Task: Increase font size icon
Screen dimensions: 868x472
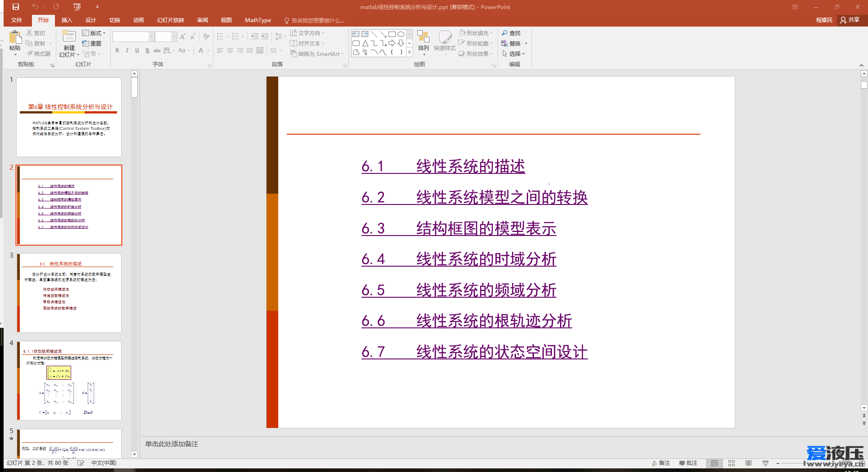Action: click(x=183, y=37)
